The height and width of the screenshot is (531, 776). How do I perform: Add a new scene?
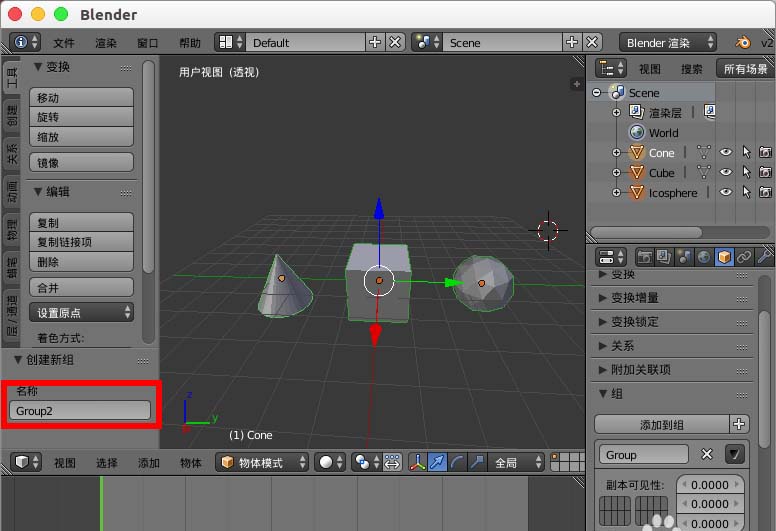pos(572,43)
